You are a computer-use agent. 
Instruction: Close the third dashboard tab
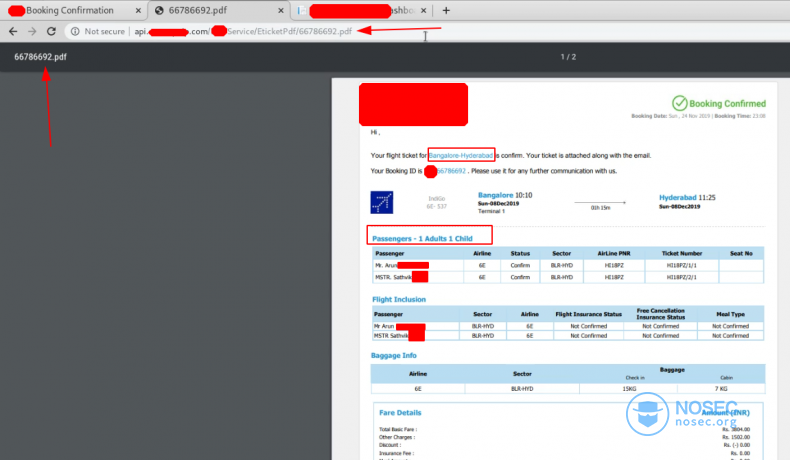(x=423, y=10)
